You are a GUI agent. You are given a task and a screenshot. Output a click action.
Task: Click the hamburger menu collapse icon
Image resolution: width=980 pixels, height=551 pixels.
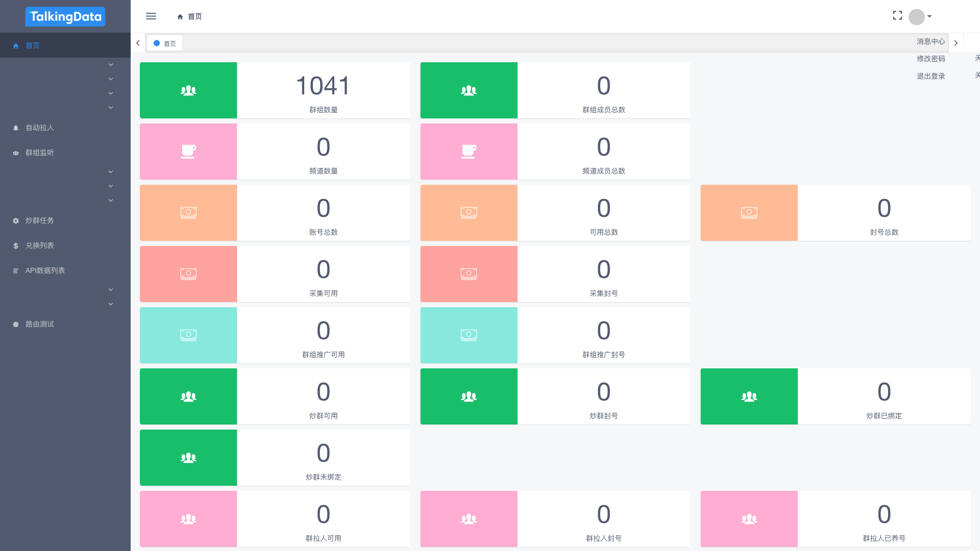151,16
